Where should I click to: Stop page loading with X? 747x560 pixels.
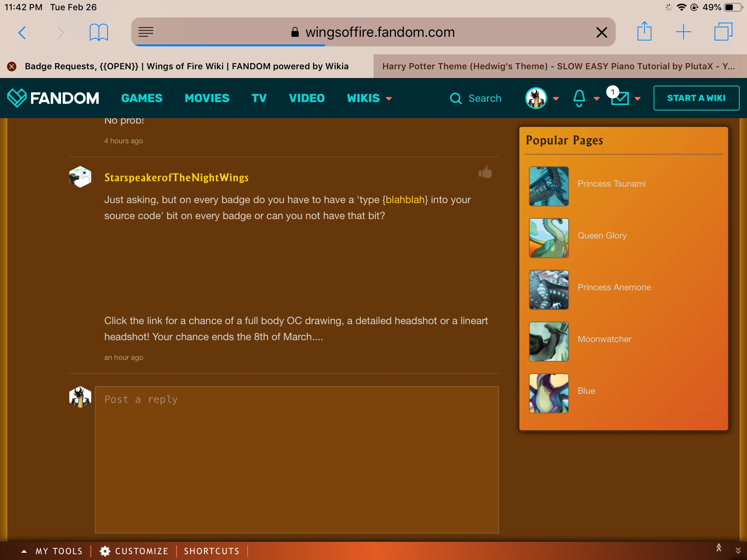pyautogui.click(x=601, y=32)
